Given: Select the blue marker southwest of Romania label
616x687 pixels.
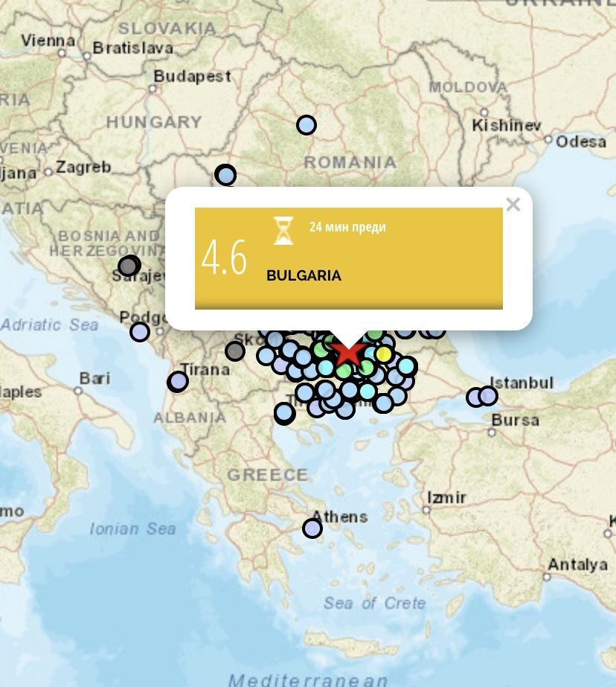Looking at the screenshot, I should [x=225, y=176].
